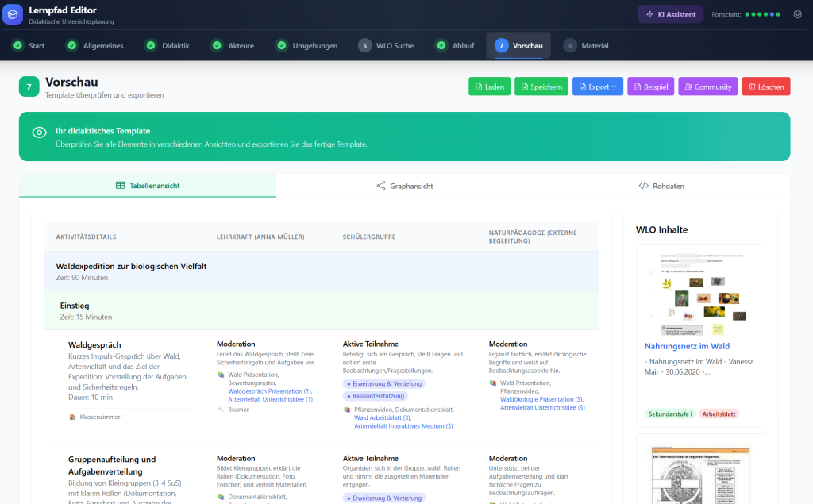
Task: Click the Sekundarstufe I tag
Action: click(670, 414)
